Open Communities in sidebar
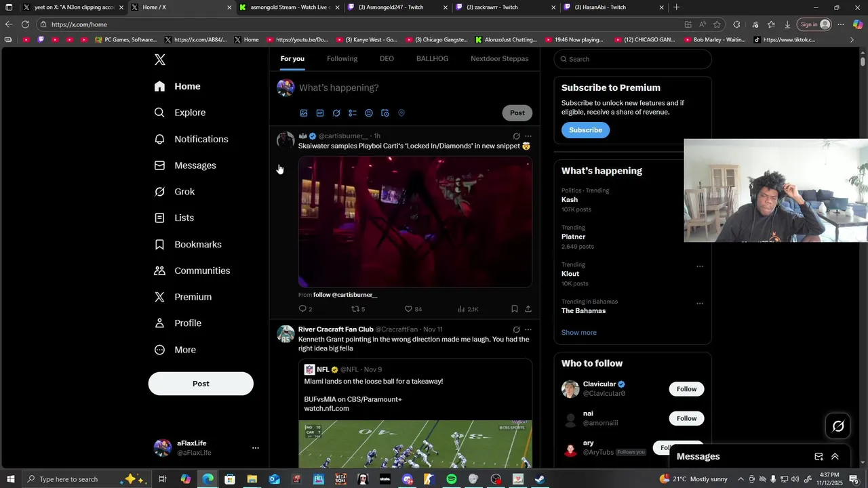 pyautogui.click(x=192, y=271)
